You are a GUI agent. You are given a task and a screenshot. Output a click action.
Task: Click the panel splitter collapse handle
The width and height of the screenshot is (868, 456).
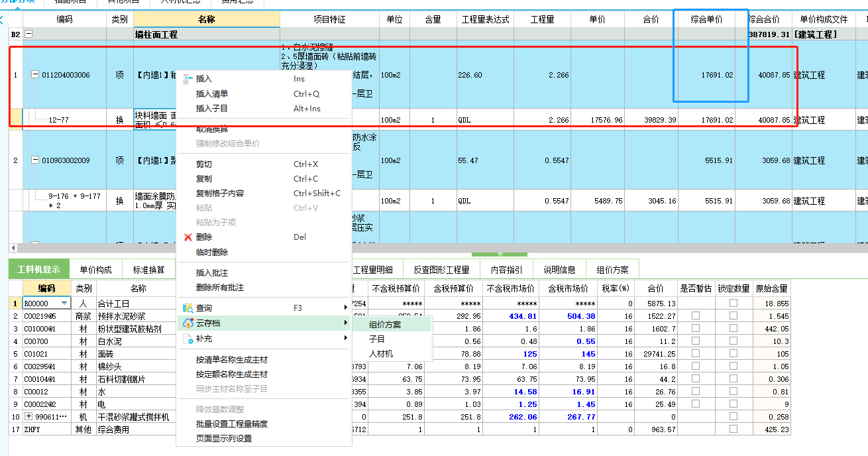tap(500, 254)
